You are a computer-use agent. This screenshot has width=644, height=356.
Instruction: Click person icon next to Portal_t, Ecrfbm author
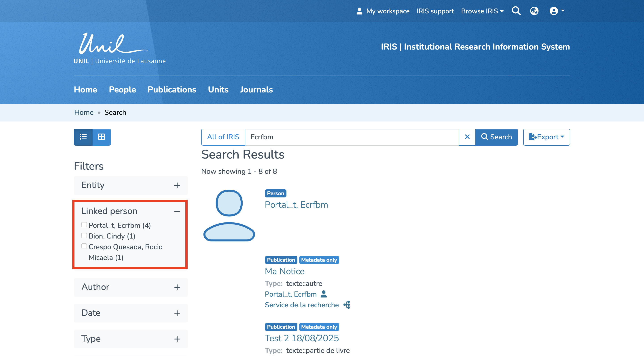pyautogui.click(x=324, y=294)
